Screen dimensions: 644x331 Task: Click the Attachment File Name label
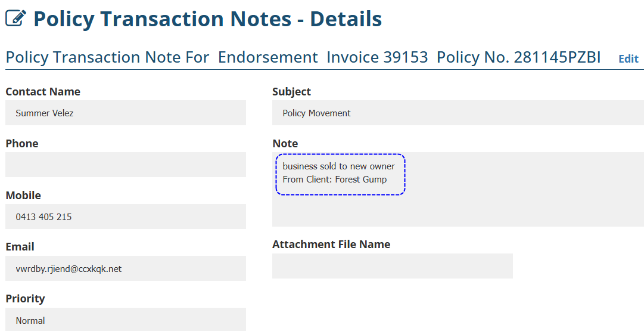tap(331, 244)
